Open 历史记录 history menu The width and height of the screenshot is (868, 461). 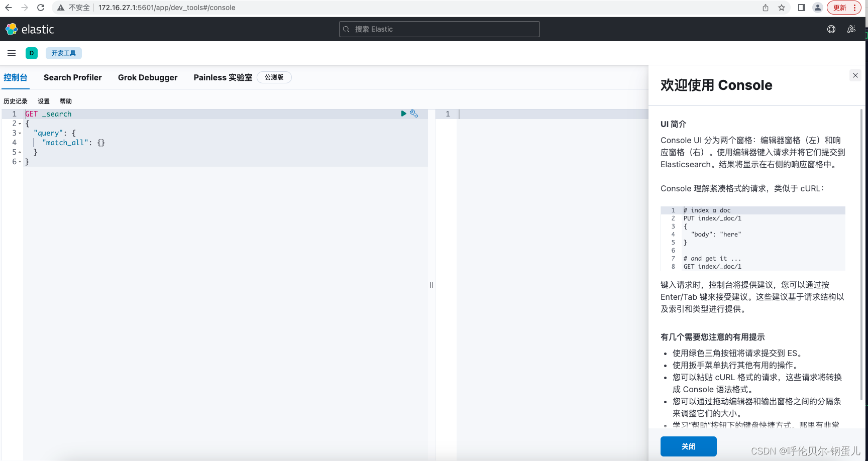[16, 101]
